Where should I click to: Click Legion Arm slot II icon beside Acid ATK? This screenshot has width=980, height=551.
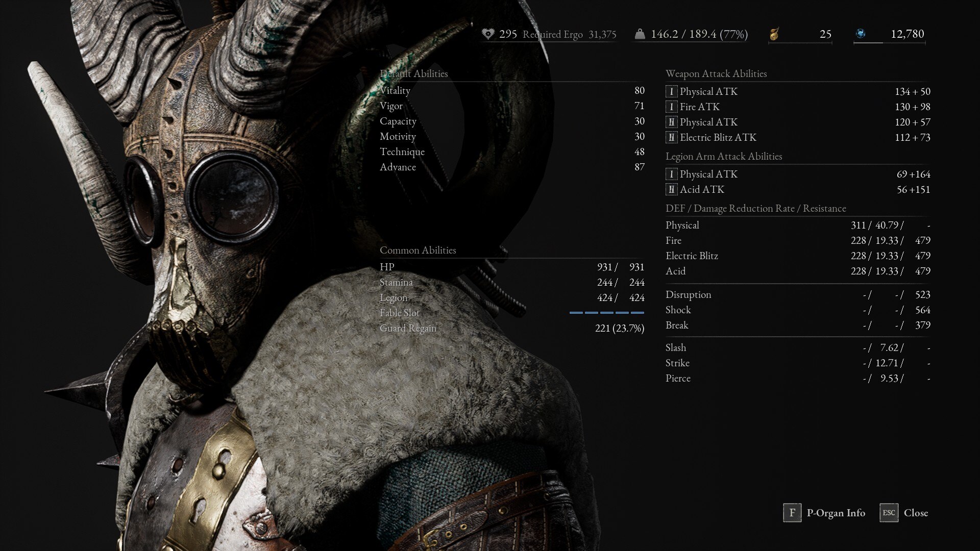point(671,190)
